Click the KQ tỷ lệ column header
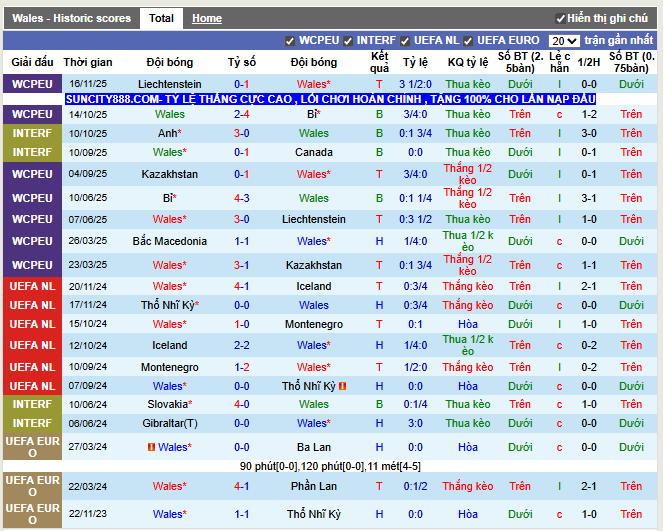Image resolution: width=664 pixels, height=531 pixels. [x=468, y=62]
